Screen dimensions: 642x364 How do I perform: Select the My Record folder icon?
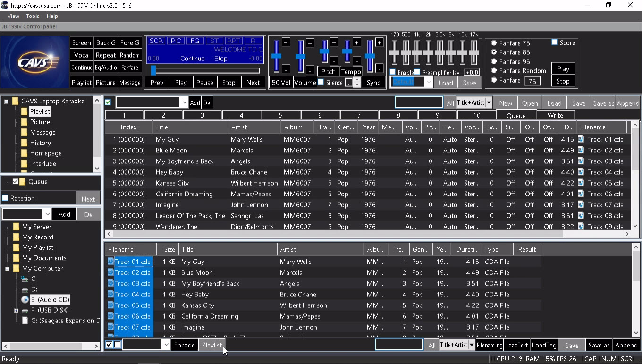pyautogui.click(x=16, y=237)
